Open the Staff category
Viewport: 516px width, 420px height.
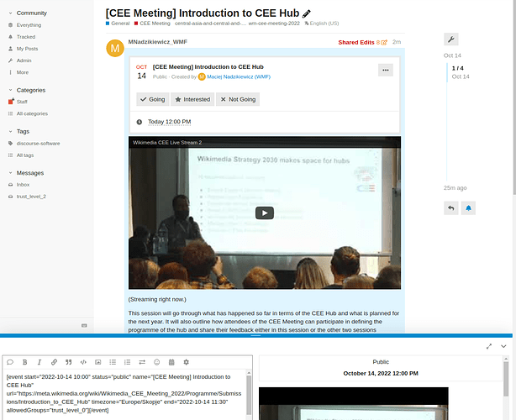(x=22, y=102)
